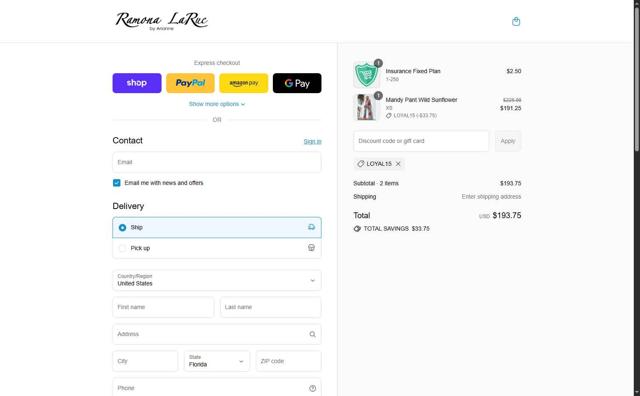Click the address search magnifier icon
The width and height of the screenshot is (640, 396).
312,334
